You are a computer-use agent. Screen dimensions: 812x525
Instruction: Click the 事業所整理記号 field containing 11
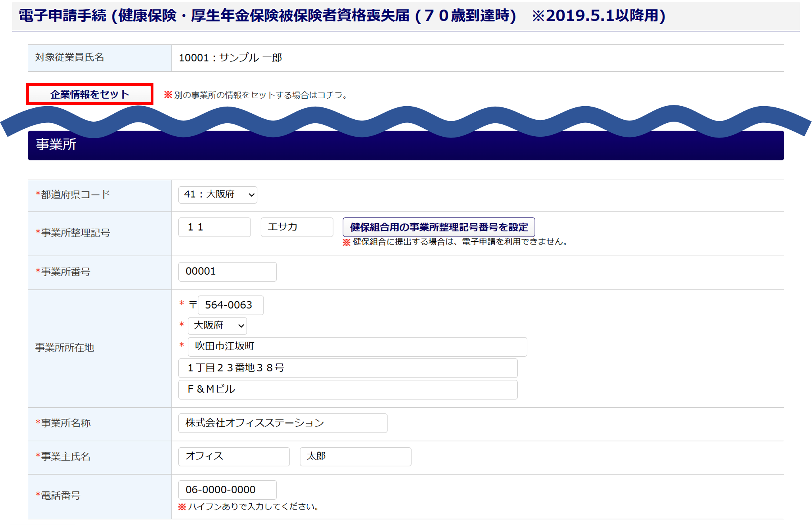(x=214, y=227)
